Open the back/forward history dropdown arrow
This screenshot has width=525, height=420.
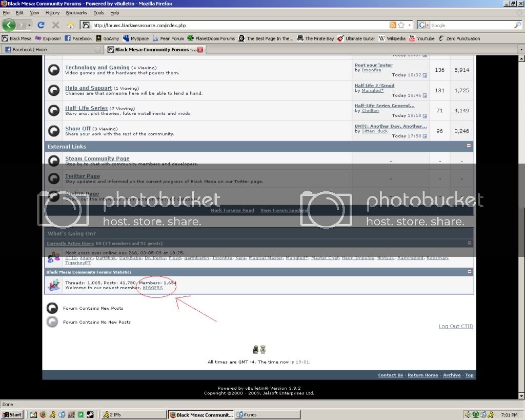pyautogui.click(x=29, y=25)
